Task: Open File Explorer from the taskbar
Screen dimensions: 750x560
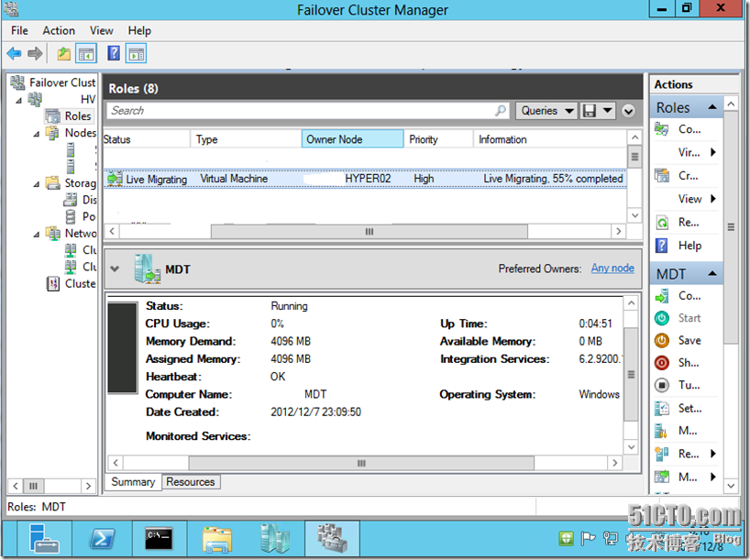Action: pyautogui.click(x=217, y=539)
